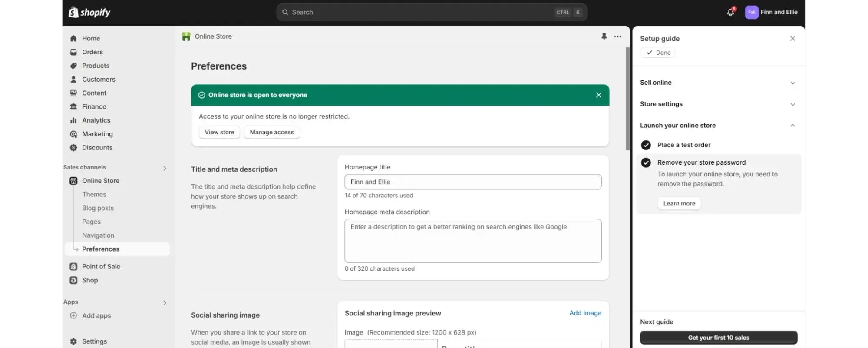Click the Add image link
The width and height of the screenshot is (868, 348).
585,313
